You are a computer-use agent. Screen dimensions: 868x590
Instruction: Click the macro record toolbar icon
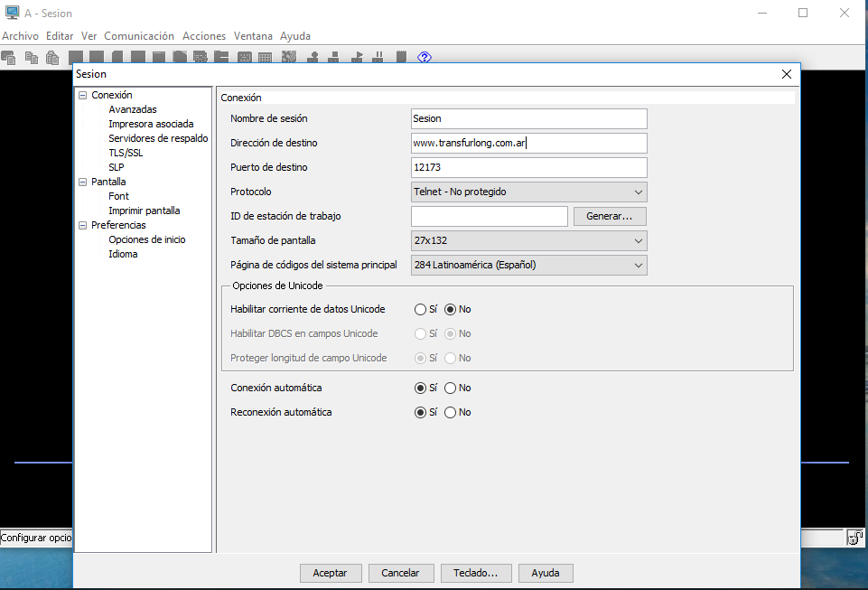[x=313, y=57]
